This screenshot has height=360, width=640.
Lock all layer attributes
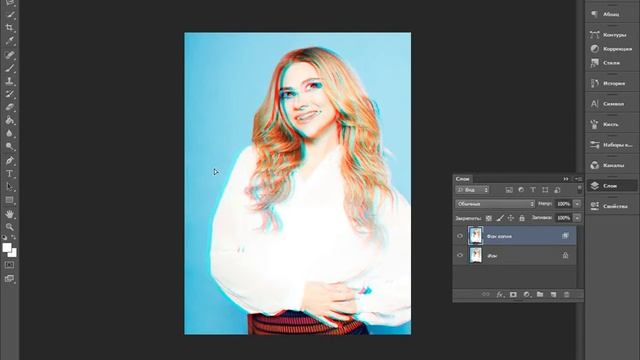coord(522,218)
